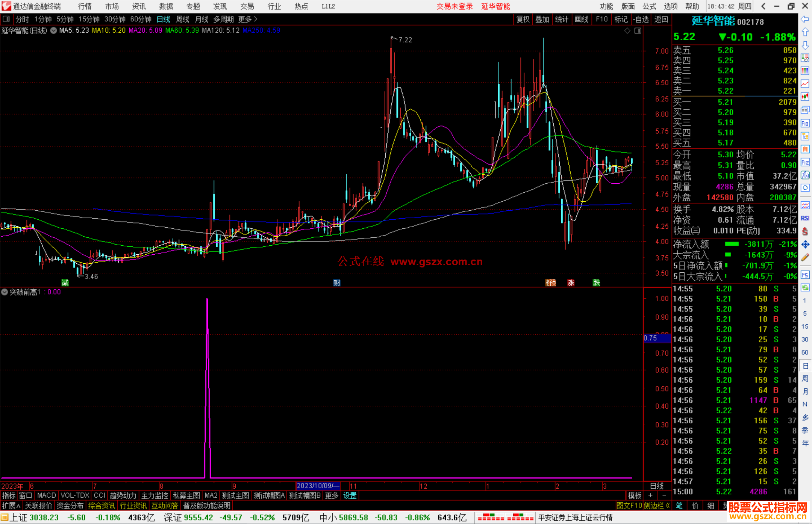Viewport: 812px width, 524px height.
Task: Click the RSI indicator icon
Action: 805,218
